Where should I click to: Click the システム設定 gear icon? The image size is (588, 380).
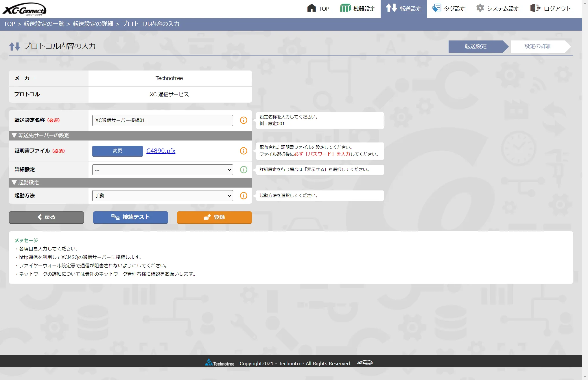point(480,8)
